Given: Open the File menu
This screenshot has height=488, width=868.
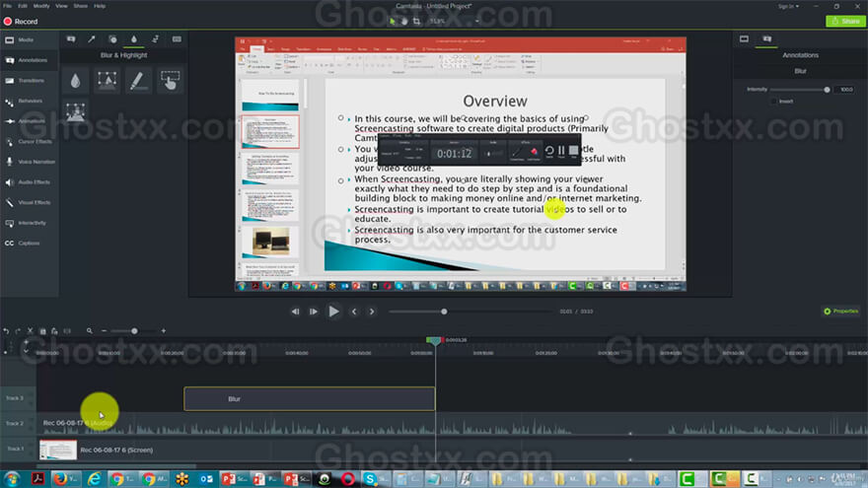Looking at the screenshot, I should [x=7, y=6].
